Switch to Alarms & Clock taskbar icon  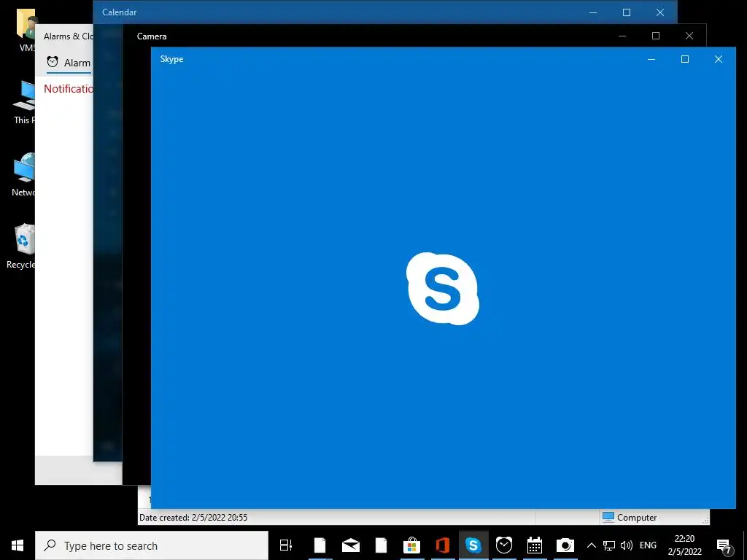503,545
